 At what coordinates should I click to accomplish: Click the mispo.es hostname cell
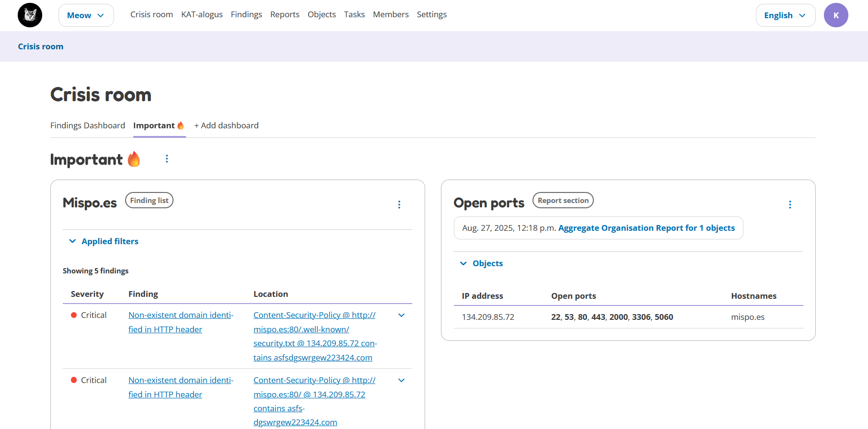pyautogui.click(x=748, y=317)
